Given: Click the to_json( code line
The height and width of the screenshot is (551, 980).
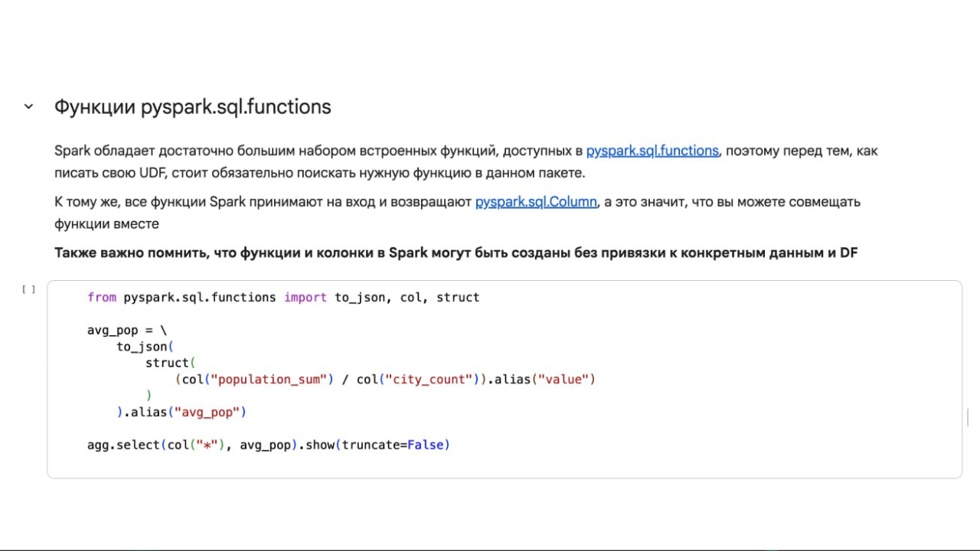Looking at the screenshot, I should (x=145, y=347).
